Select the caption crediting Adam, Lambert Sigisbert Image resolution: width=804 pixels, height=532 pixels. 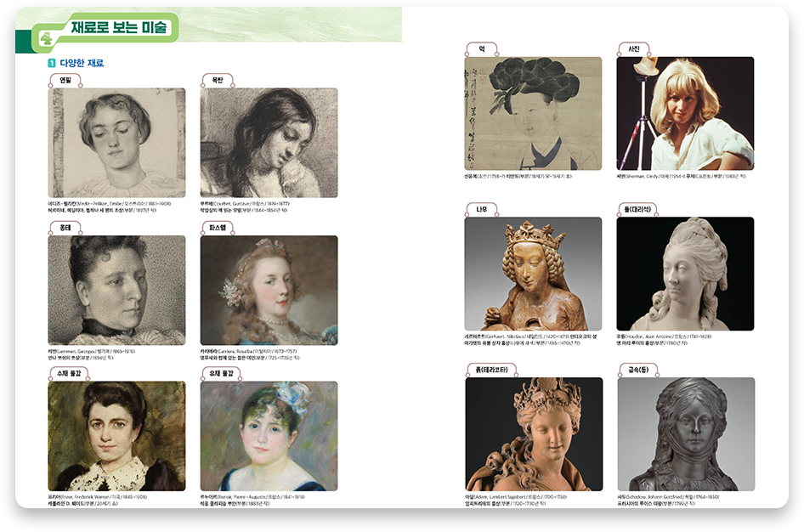pyautogui.click(x=516, y=501)
